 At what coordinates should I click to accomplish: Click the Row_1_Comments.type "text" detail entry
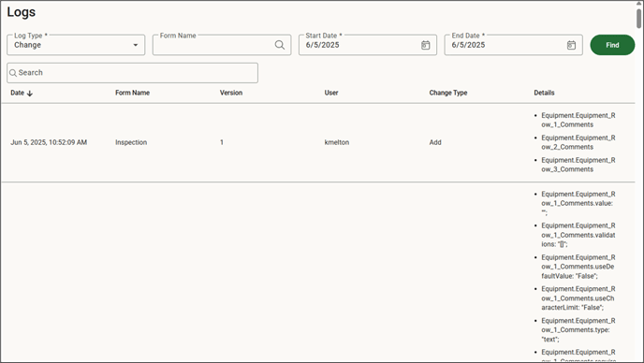pyautogui.click(x=578, y=329)
